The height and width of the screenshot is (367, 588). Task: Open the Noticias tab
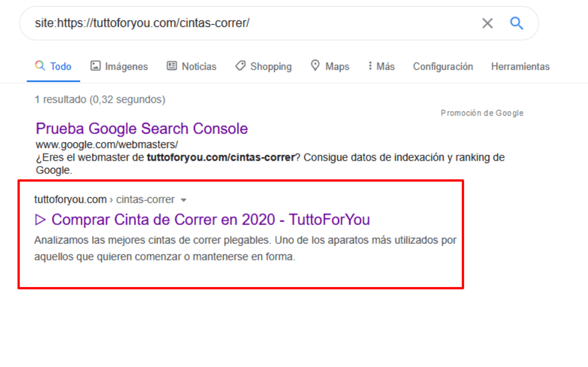coord(192,66)
